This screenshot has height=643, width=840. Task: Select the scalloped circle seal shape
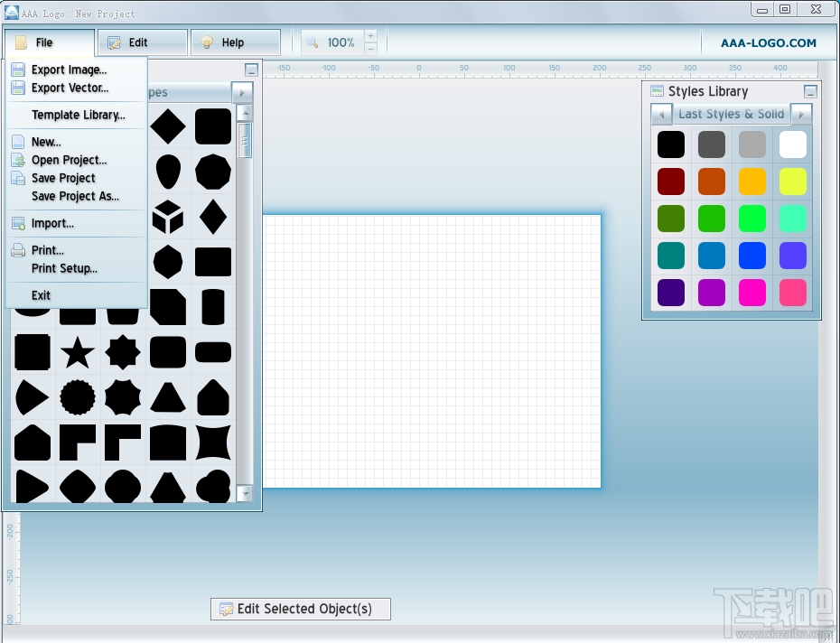pyautogui.click(x=78, y=397)
